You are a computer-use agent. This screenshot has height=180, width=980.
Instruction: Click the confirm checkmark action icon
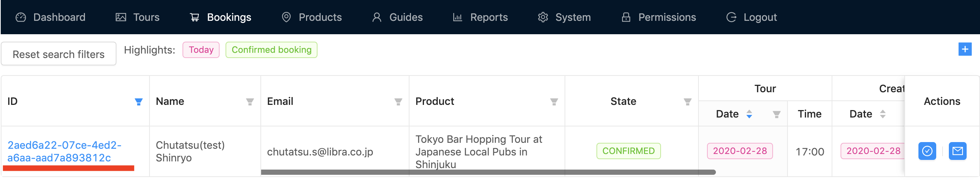coord(927,151)
